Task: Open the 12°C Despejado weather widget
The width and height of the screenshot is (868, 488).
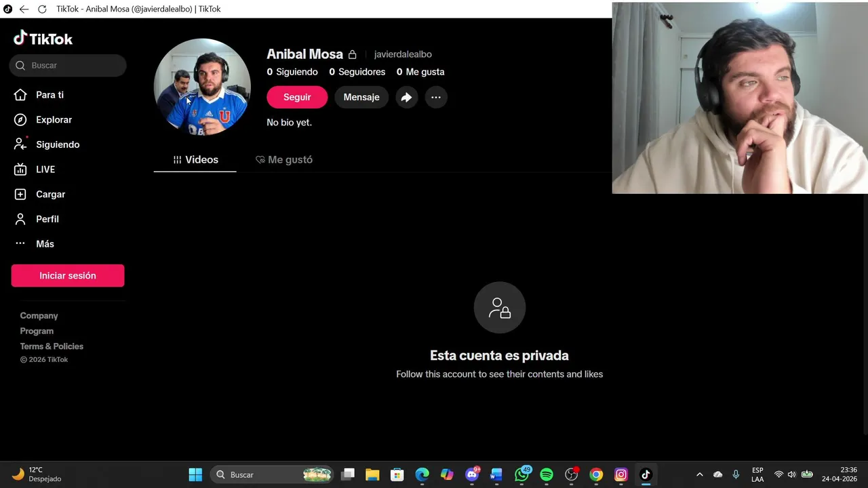Action: click(x=37, y=474)
